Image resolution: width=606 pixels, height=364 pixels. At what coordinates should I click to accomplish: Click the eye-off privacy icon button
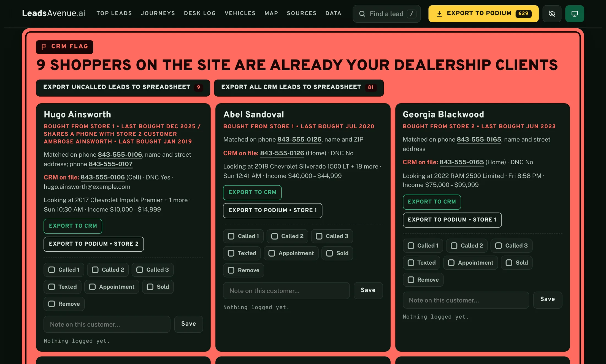[552, 14]
